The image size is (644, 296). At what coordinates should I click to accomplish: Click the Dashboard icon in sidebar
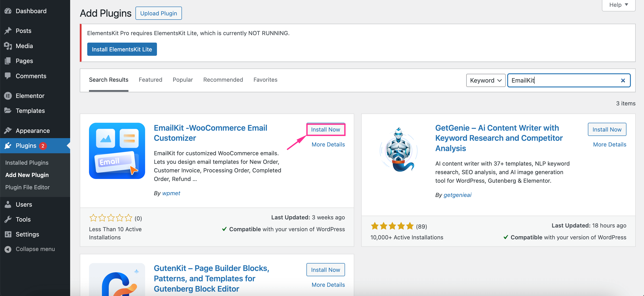click(x=7, y=10)
